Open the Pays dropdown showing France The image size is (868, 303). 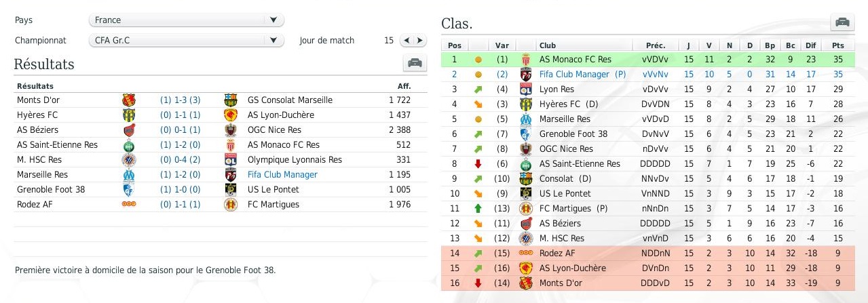click(187, 20)
